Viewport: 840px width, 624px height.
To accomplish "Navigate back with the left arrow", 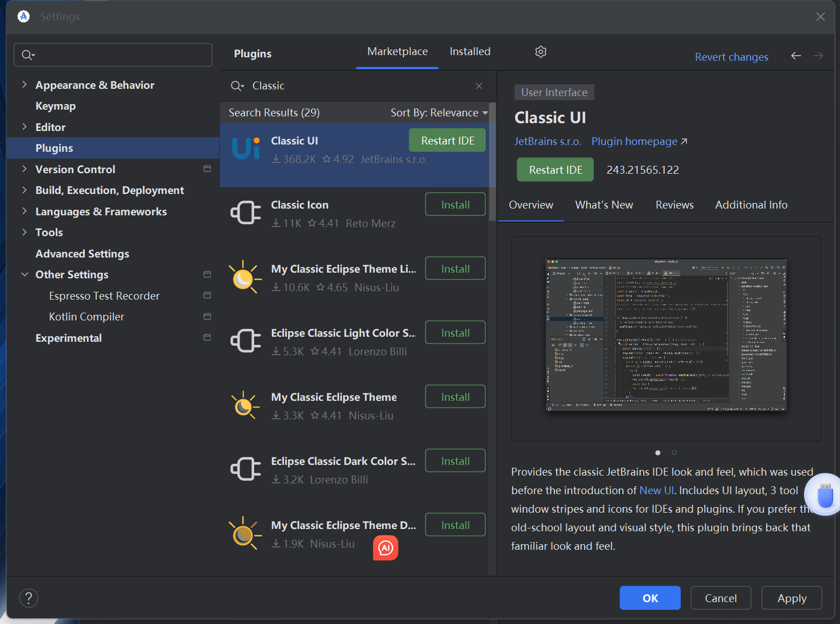I will (796, 56).
